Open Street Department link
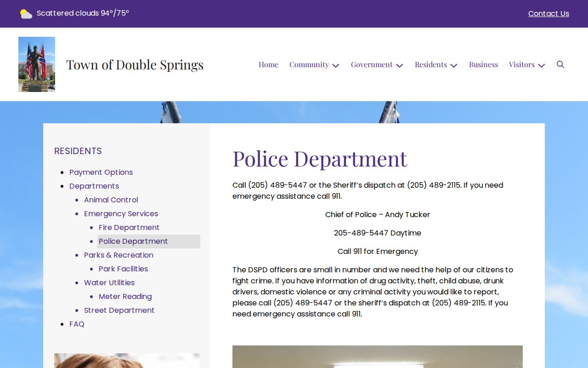 tap(119, 310)
